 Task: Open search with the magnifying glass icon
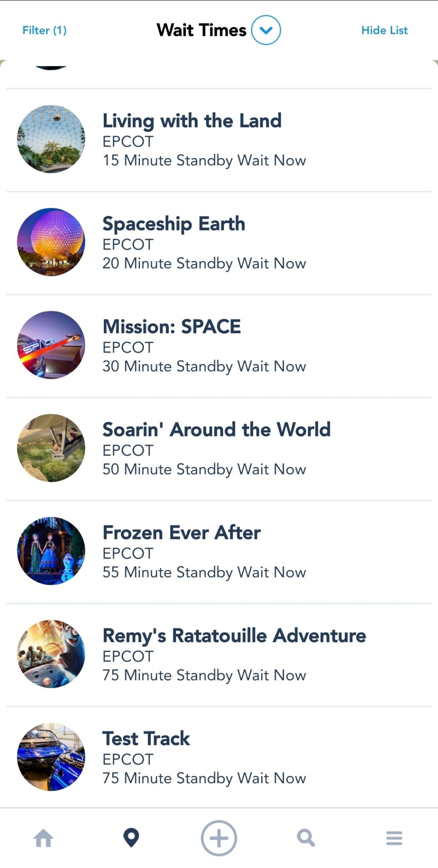click(306, 838)
